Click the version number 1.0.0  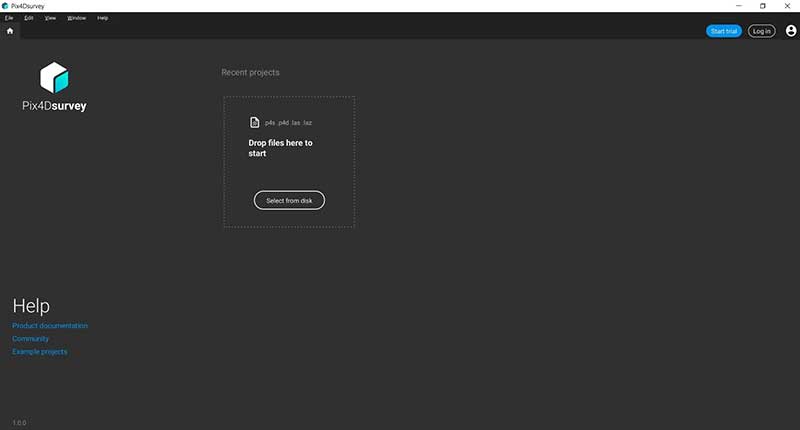(x=19, y=423)
